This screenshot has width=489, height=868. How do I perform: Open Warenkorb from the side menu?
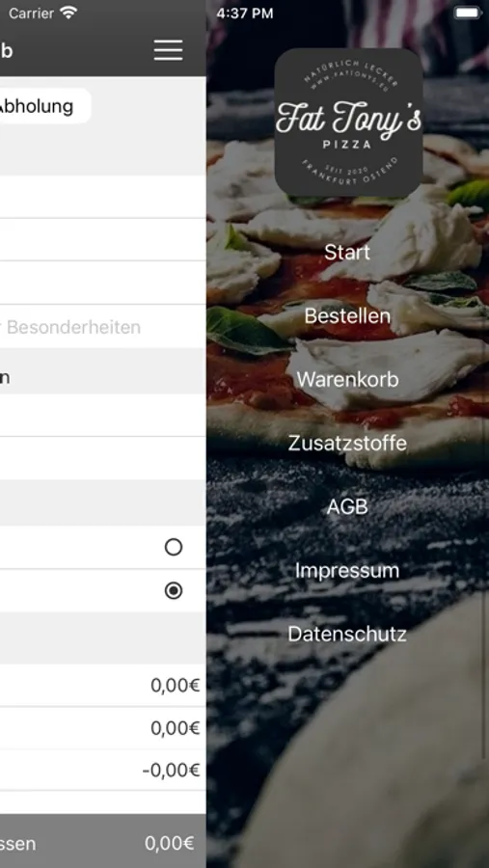click(x=347, y=380)
